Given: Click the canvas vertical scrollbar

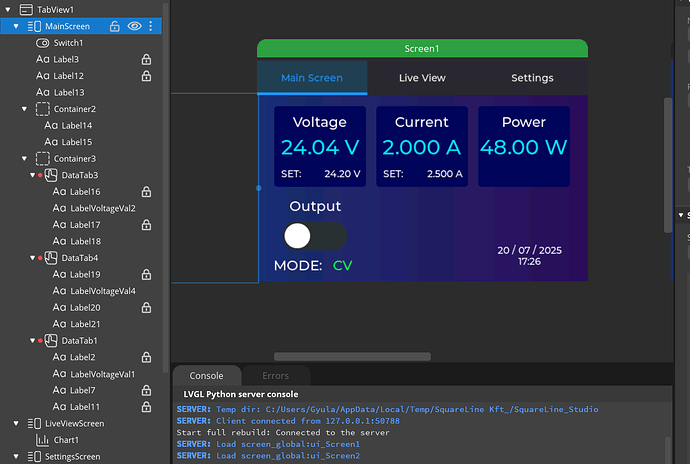Looking at the screenshot, I should (x=668, y=165).
